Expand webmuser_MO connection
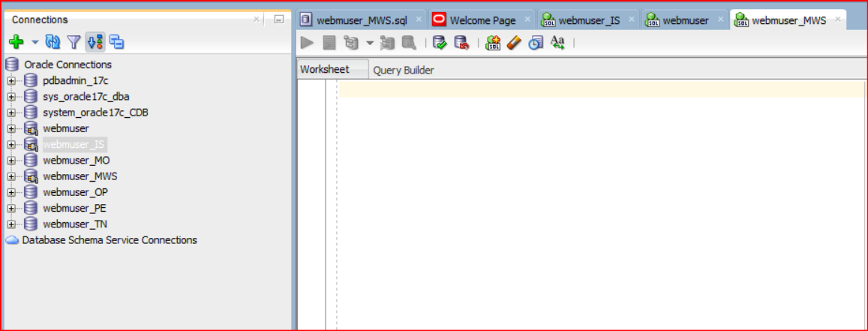 (11, 161)
